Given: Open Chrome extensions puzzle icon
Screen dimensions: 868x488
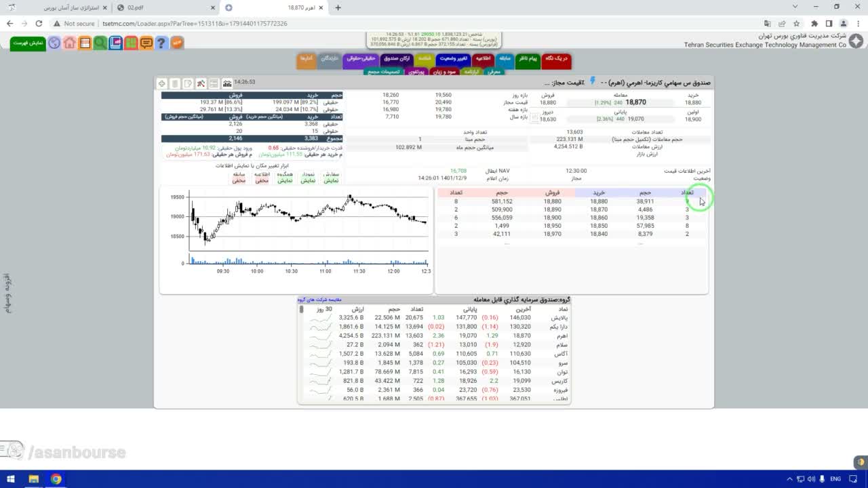Looking at the screenshot, I should click(x=814, y=23).
